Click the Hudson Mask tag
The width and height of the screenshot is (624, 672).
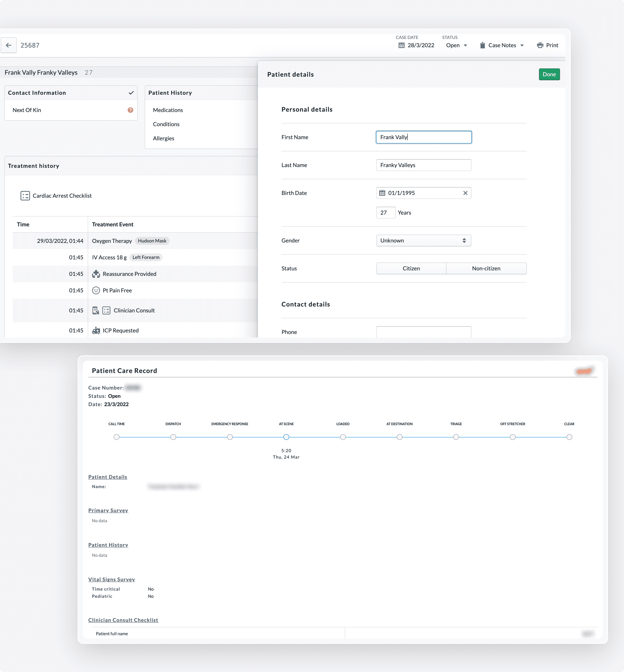(152, 241)
